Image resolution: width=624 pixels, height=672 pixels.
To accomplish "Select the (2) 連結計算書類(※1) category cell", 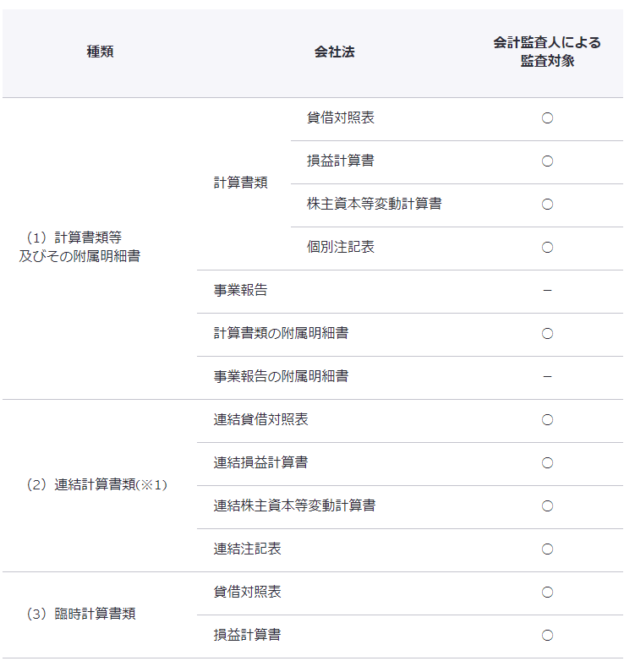I will coord(96,485).
